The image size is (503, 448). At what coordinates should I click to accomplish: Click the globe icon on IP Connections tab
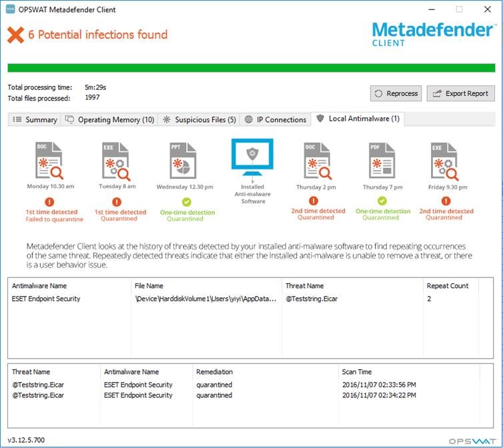(x=248, y=119)
